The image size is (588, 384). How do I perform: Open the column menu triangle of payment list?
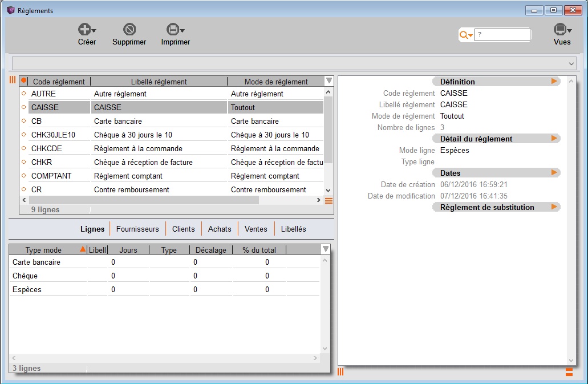coord(329,80)
